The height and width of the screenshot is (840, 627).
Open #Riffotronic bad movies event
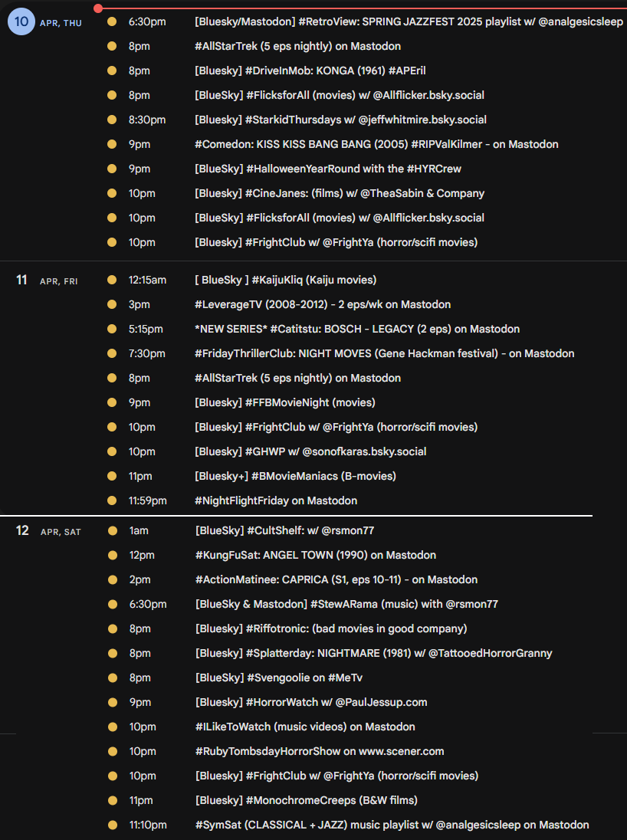[x=331, y=629]
